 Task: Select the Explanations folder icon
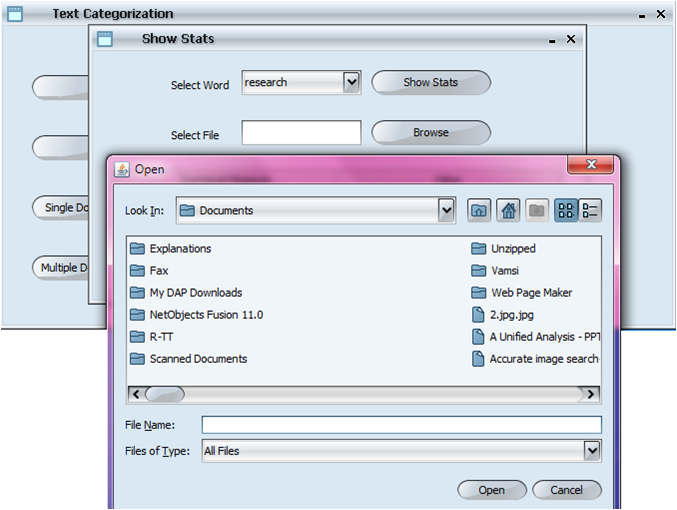pos(137,248)
